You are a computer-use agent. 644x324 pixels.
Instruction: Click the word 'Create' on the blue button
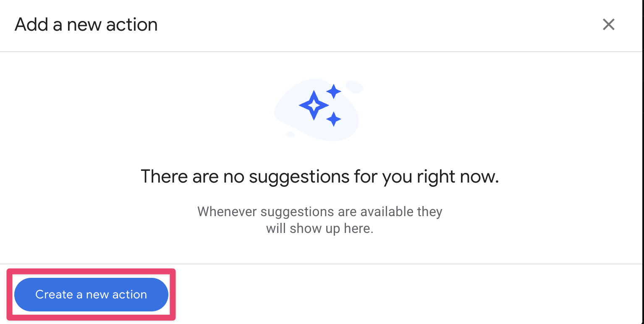point(54,295)
